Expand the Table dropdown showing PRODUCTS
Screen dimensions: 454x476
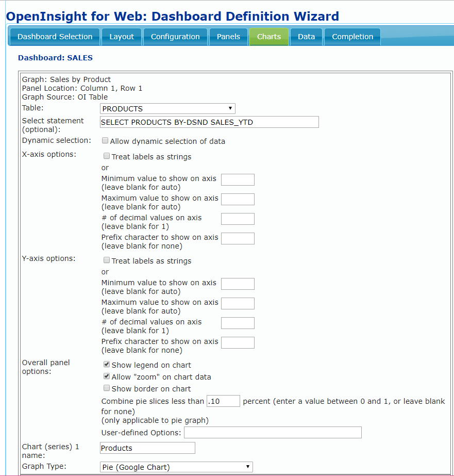pyautogui.click(x=167, y=109)
